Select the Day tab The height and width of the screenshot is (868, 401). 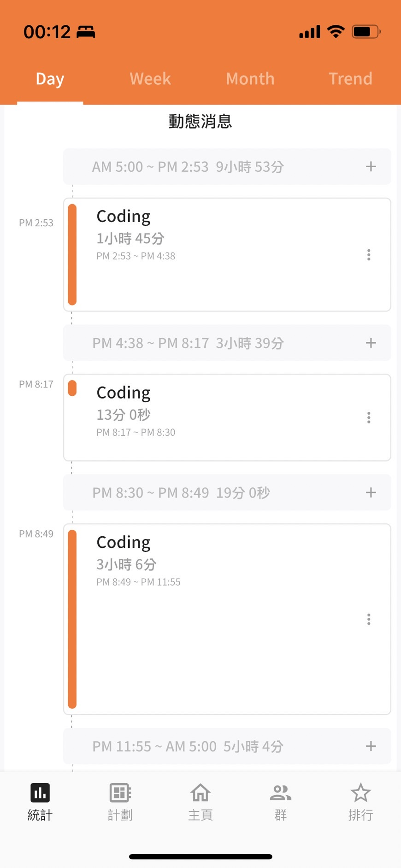click(x=50, y=79)
